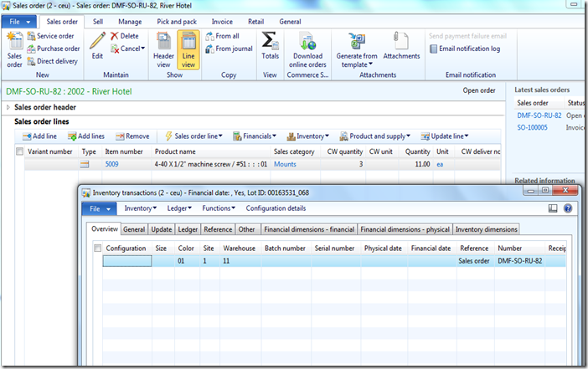This screenshot has width=588, height=369.
Task: Check the select-all box in sales lines header
Action: pos(19,151)
